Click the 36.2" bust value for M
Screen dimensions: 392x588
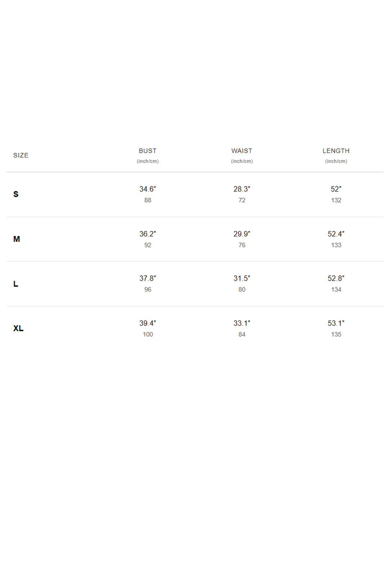(148, 234)
